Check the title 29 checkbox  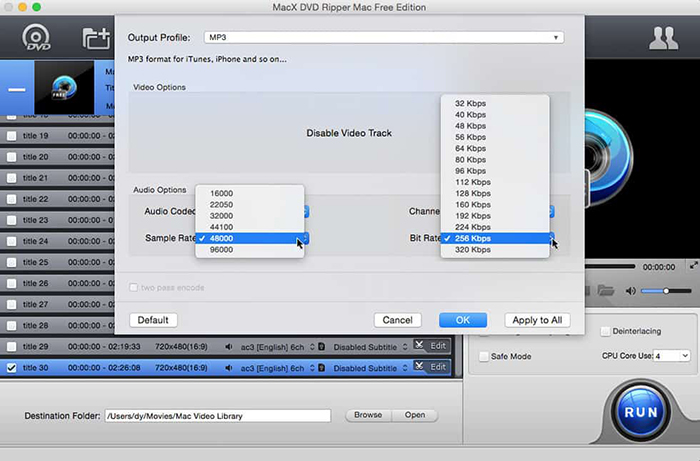[12, 347]
